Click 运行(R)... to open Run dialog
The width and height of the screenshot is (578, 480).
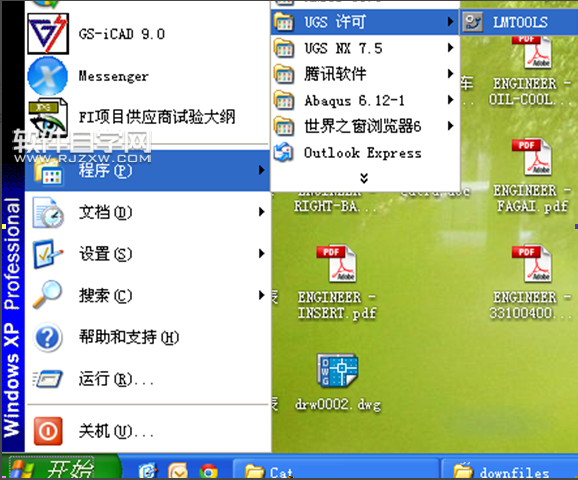[147, 379]
